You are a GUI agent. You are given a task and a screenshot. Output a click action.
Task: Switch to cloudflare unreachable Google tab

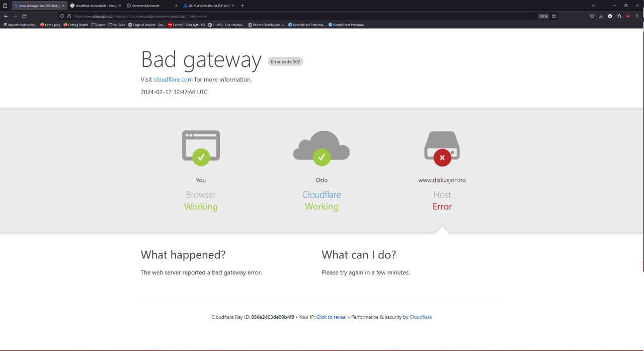point(96,6)
